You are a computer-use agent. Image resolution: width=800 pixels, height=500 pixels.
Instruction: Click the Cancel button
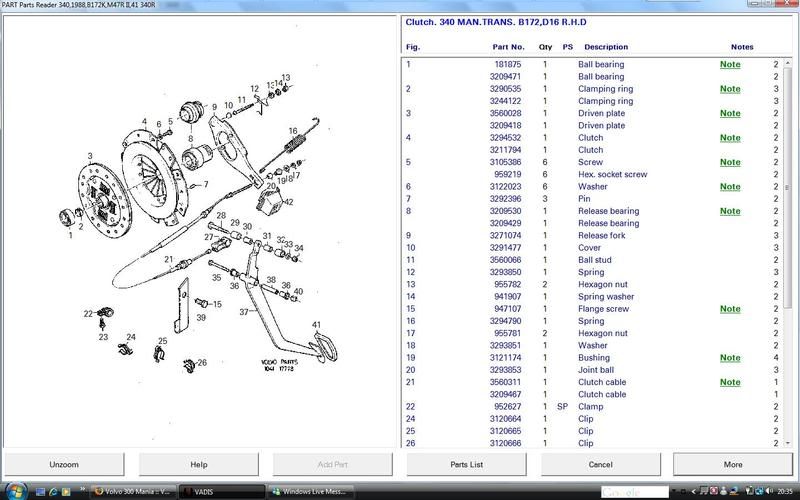[x=600, y=464]
